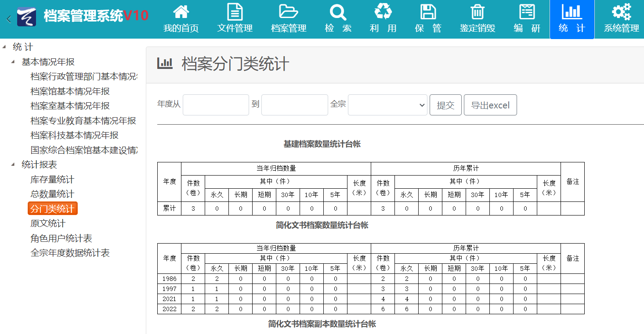Open 文件管理 via the document icon
The image size is (644, 334).
tap(235, 12)
